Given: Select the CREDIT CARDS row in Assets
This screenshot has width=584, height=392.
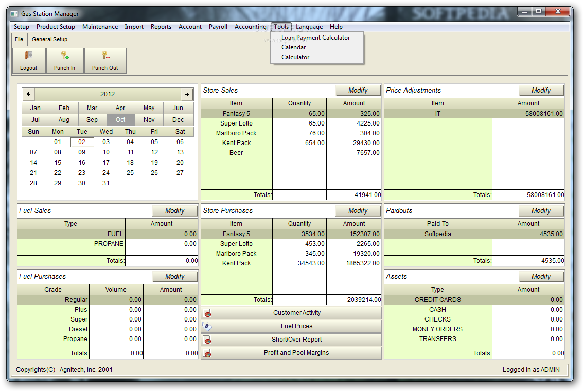Looking at the screenshot, I should (474, 300).
